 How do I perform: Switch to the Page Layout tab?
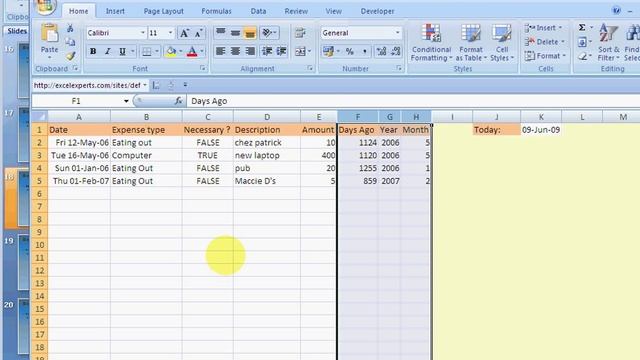tap(163, 11)
